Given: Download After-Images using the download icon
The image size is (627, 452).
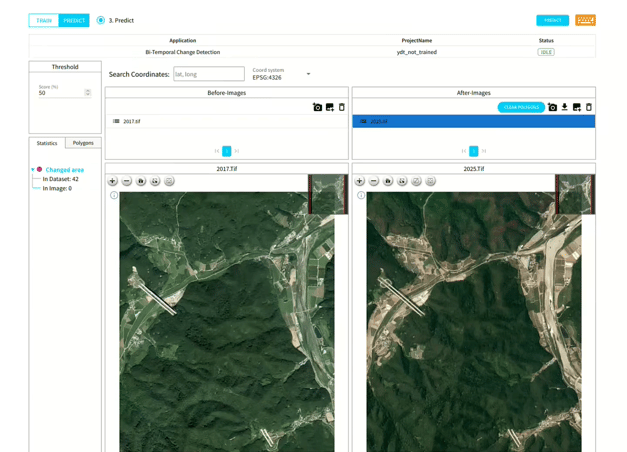Looking at the screenshot, I should tap(565, 107).
